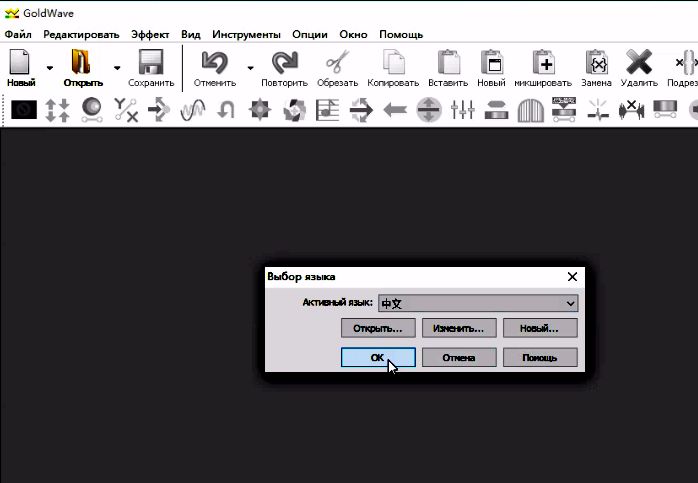
Task: Expand the Активный язык language dropdown
Action: pyautogui.click(x=478, y=303)
